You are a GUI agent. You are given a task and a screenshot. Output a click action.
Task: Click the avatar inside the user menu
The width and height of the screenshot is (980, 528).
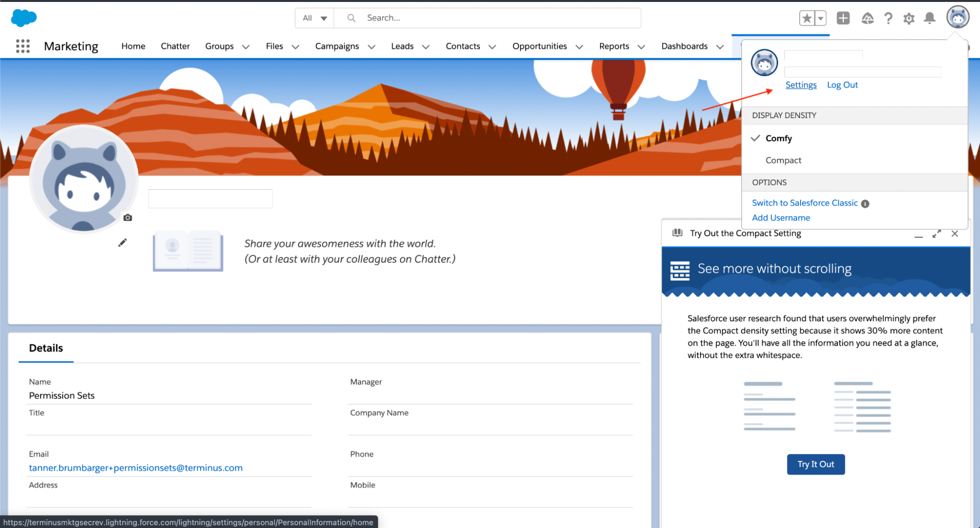click(x=764, y=63)
